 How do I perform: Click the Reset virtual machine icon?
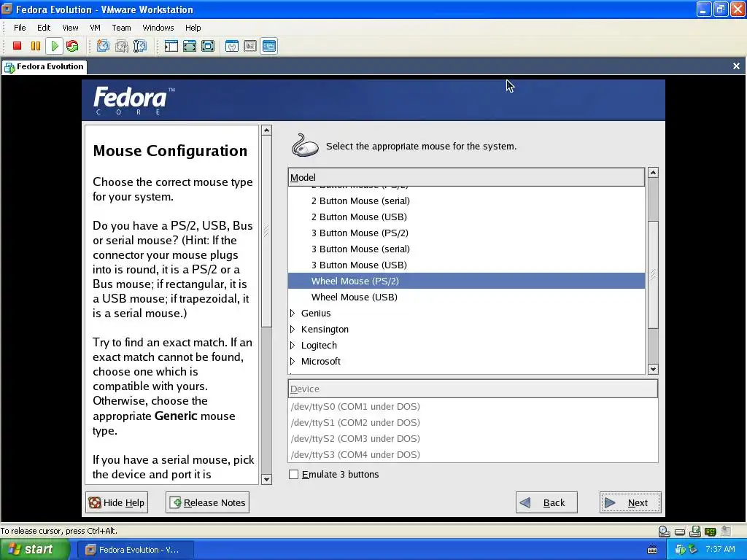[72, 46]
